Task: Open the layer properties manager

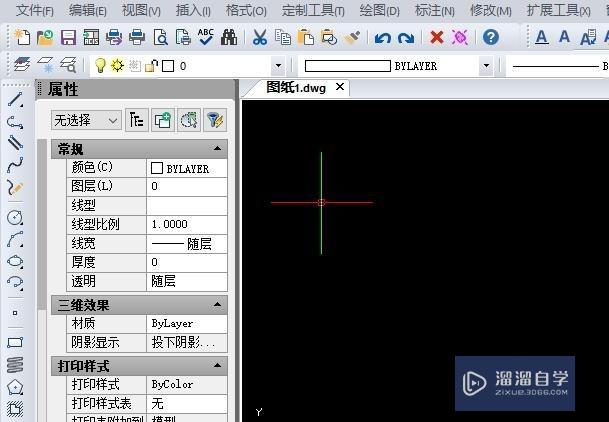Action: pyautogui.click(x=22, y=64)
